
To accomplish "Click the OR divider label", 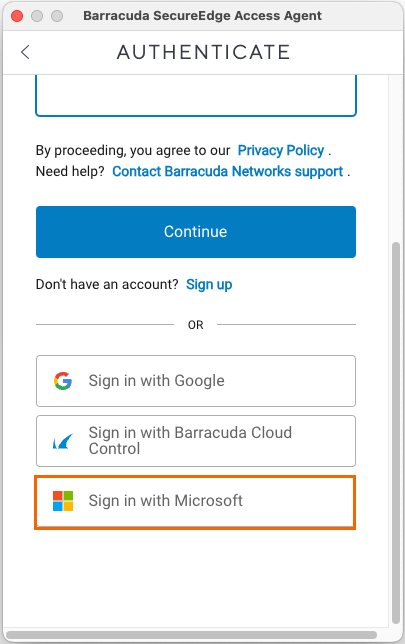I will [196, 325].
